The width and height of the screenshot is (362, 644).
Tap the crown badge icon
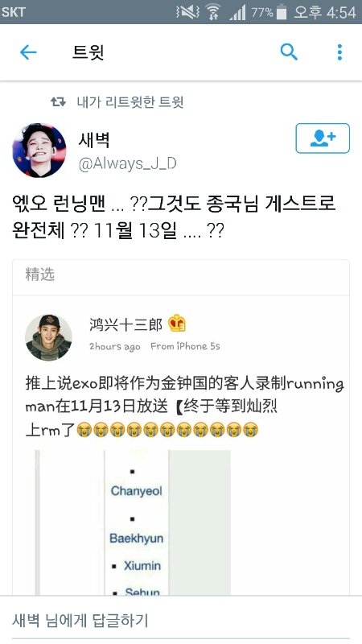177,324
